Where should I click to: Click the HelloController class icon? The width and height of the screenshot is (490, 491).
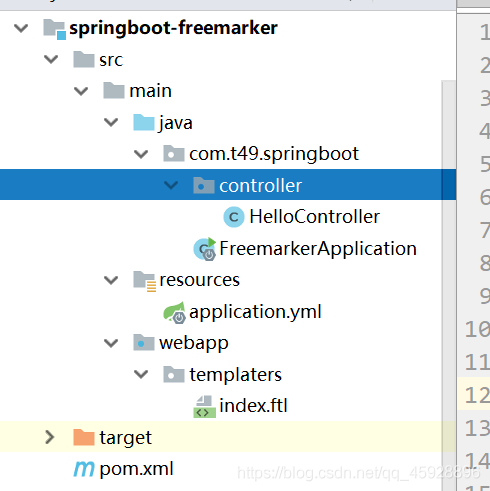click(234, 217)
